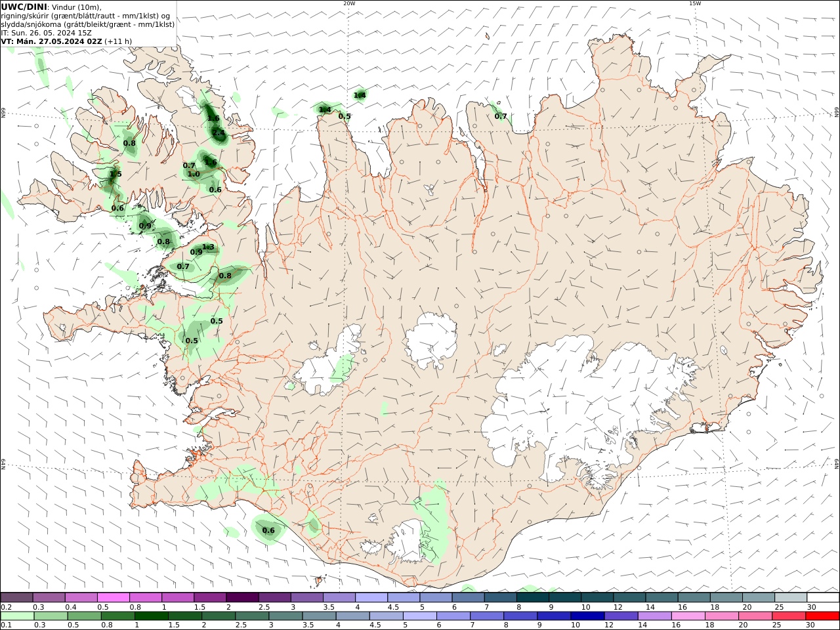Click the Hofsjökull white glacier area
This screenshot has height=630, width=840.
coord(431,341)
